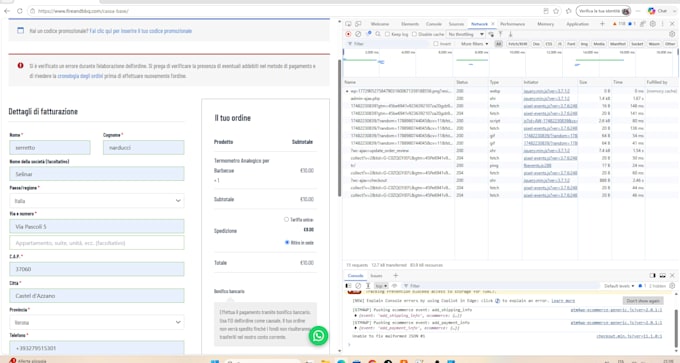Open Provincia Verona dropdown
This screenshot has height=363, width=680.
97,322
